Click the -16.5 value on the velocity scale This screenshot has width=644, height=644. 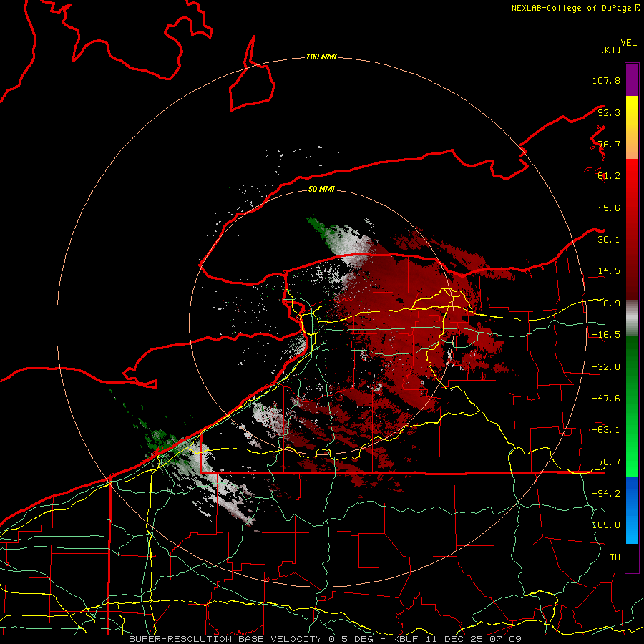point(606,335)
